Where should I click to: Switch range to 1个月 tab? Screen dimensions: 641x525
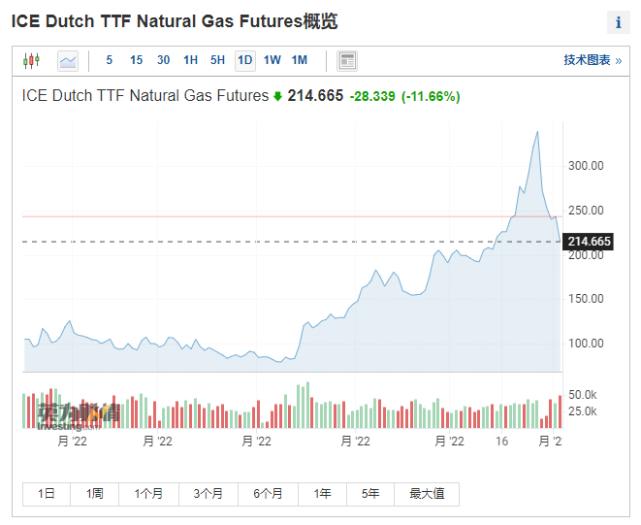149,493
